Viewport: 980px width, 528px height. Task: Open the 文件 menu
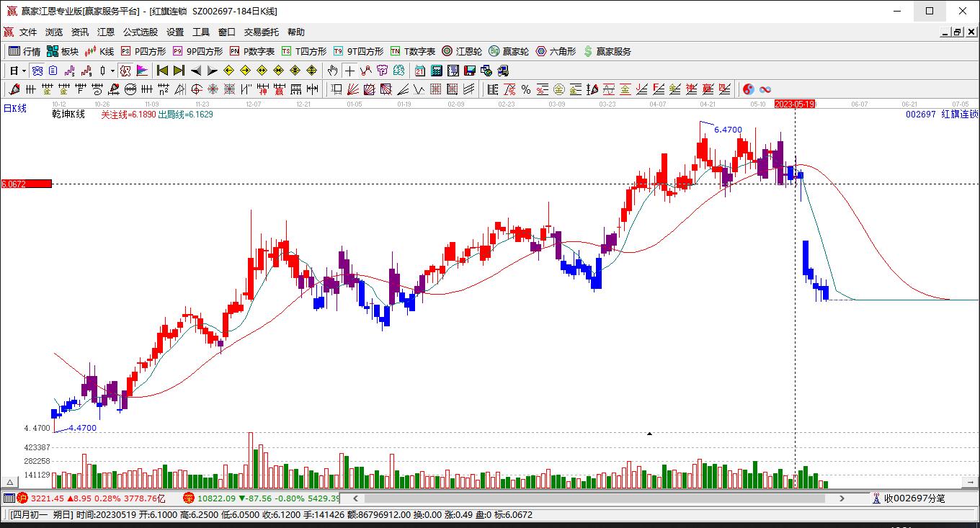pos(28,32)
